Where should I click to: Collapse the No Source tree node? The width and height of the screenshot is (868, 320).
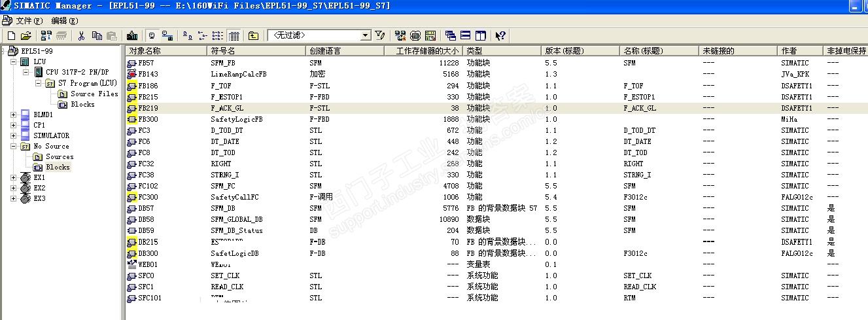click(14, 146)
